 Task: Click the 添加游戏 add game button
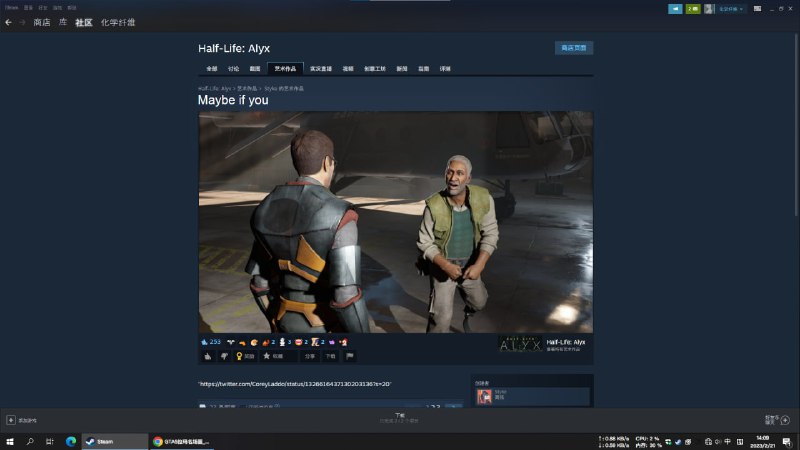coord(21,420)
